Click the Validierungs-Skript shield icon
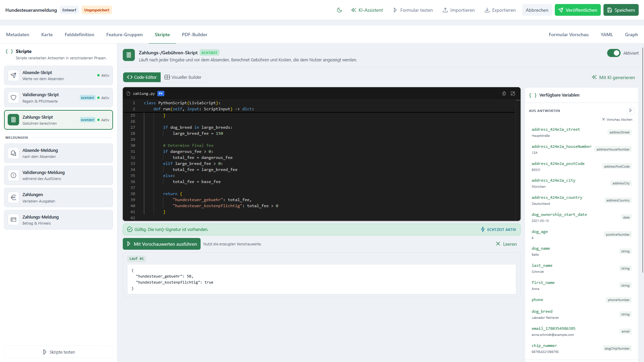This screenshot has width=644, height=362. [x=13, y=98]
